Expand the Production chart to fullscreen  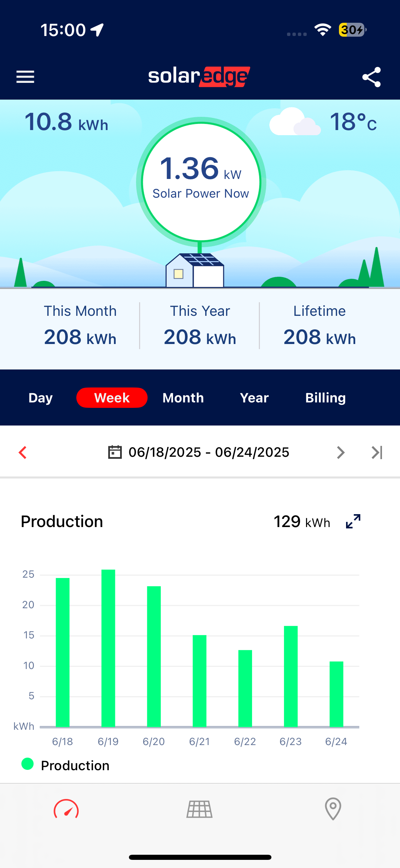(x=353, y=521)
